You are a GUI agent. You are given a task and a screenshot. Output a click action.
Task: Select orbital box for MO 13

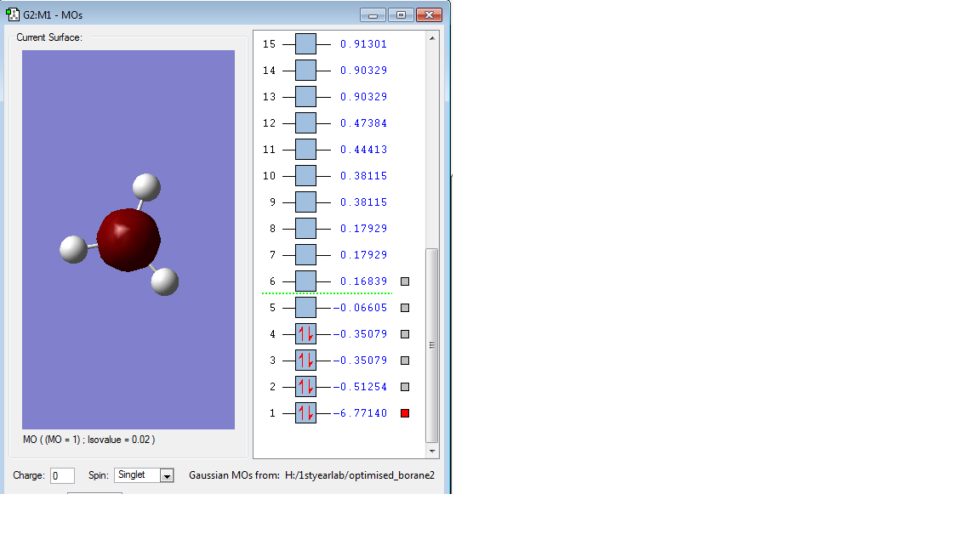(305, 96)
